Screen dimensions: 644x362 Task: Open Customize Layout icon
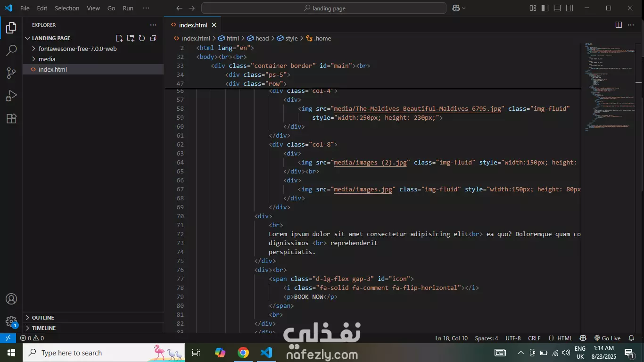(x=533, y=8)
